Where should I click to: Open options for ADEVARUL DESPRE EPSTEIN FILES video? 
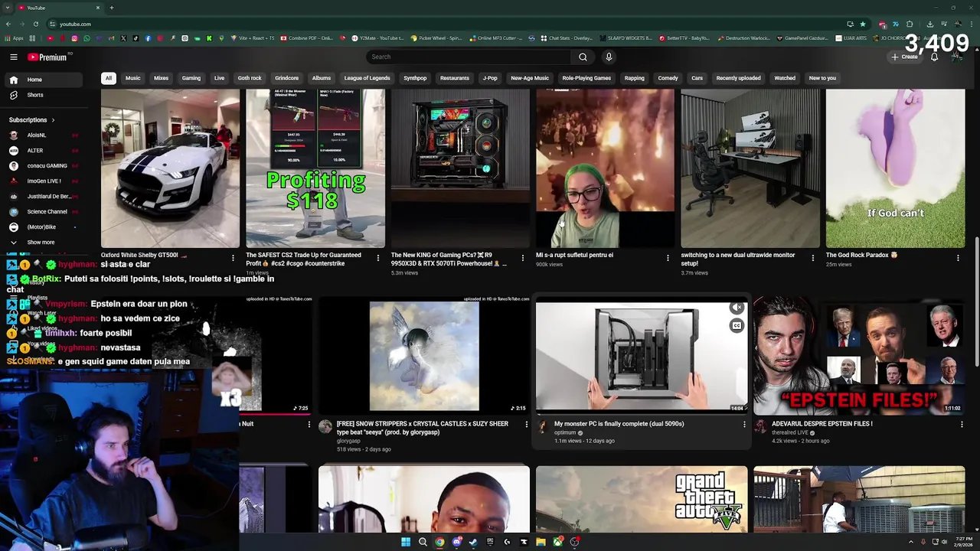[962, 424]
